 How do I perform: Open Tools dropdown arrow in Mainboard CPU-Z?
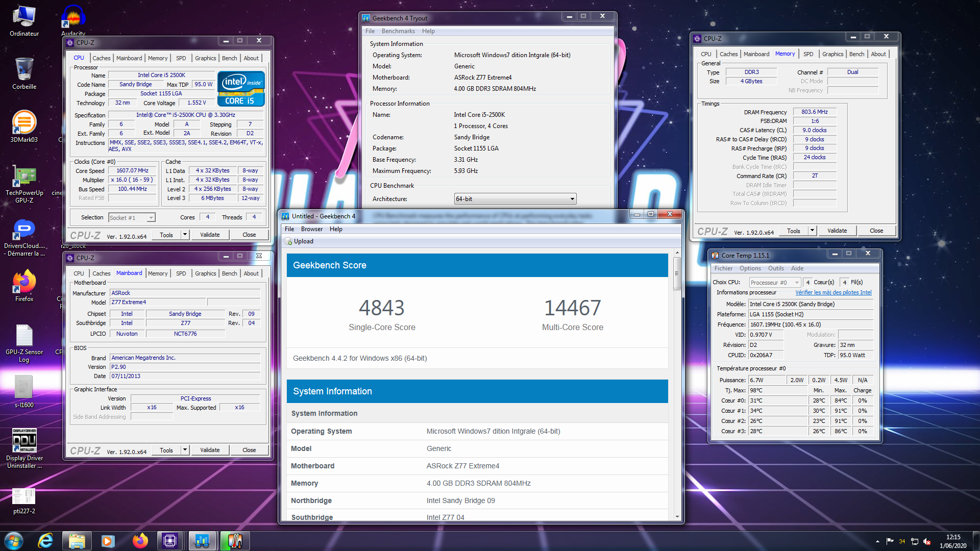(x=185, y=450)
